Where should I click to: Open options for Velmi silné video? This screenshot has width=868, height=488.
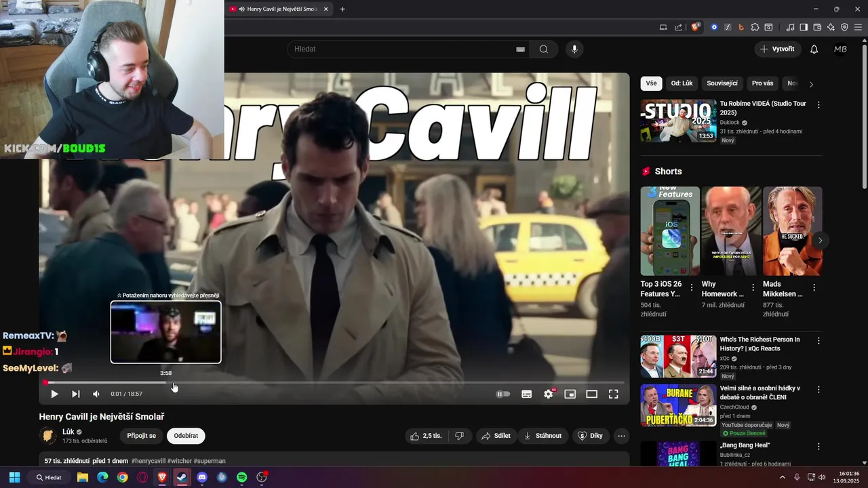click(818, 390)
